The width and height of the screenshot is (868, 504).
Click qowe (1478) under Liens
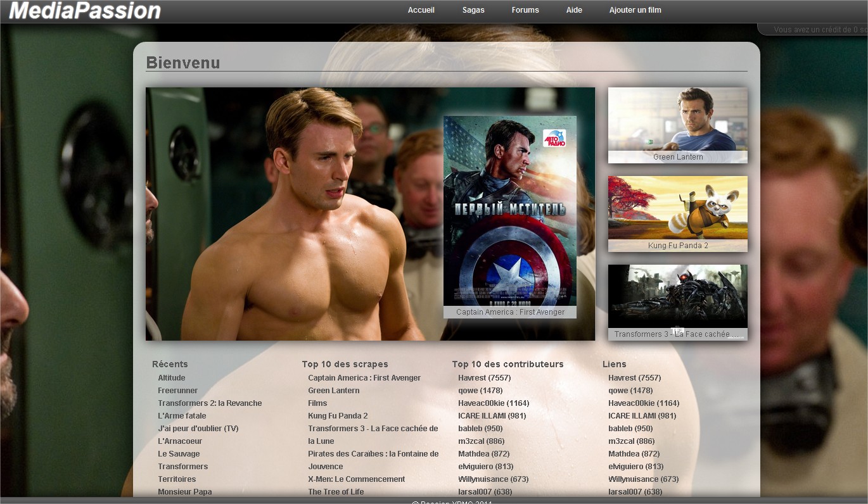point(630,391)
